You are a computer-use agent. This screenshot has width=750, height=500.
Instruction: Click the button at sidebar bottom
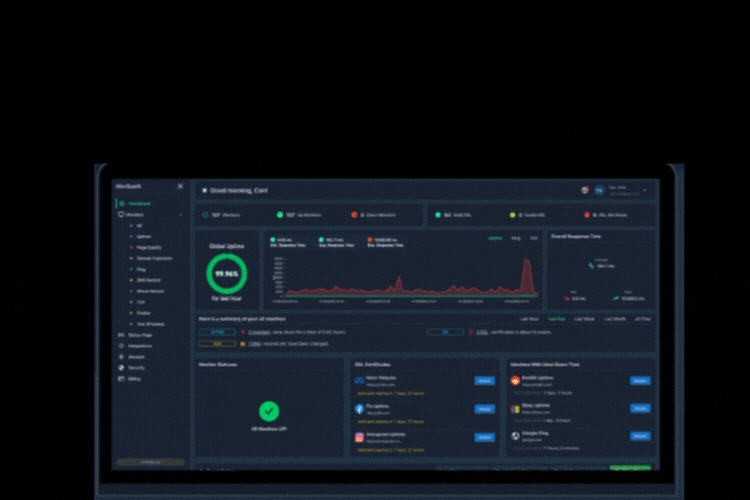[150, 462]
